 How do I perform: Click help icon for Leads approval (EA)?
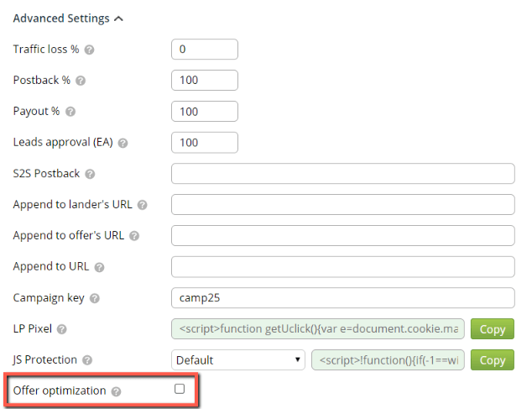point(123,143)
